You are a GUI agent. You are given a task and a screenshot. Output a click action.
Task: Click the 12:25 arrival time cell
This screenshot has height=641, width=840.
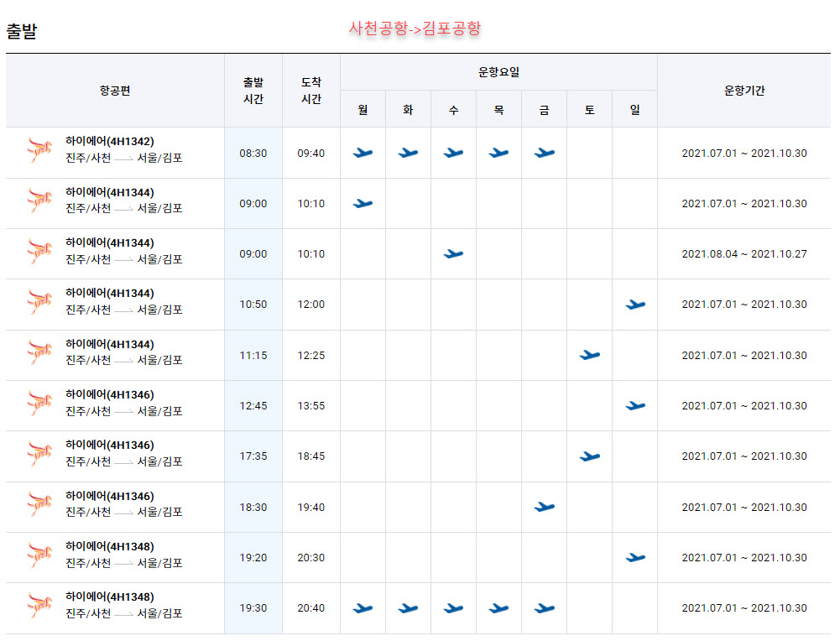(311, 356)
